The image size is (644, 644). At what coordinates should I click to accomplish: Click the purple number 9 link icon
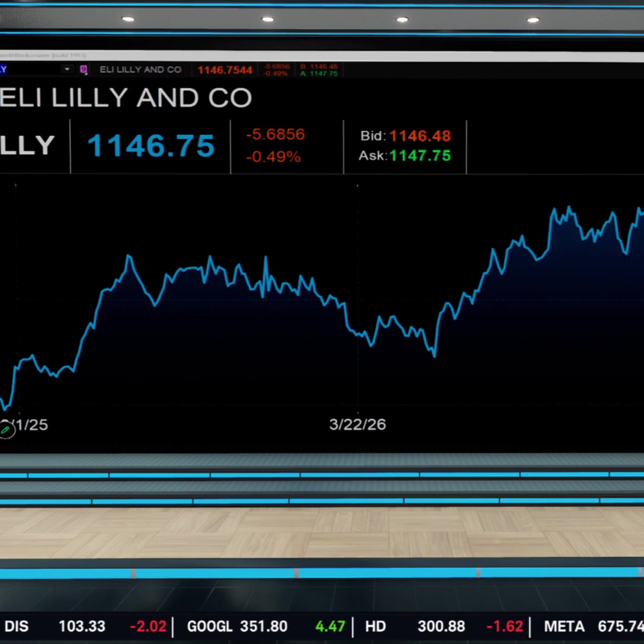pyautogui.click(x=84, y=70)
